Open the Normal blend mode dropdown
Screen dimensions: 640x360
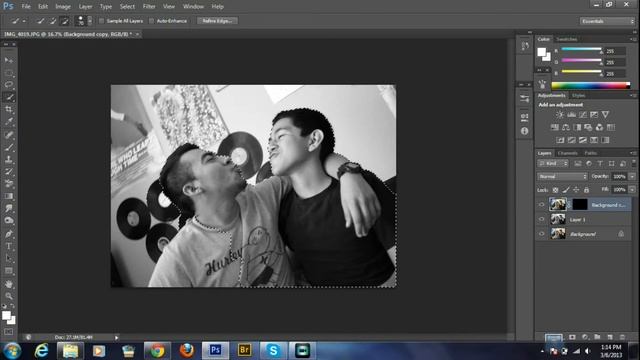coord(562,176)
